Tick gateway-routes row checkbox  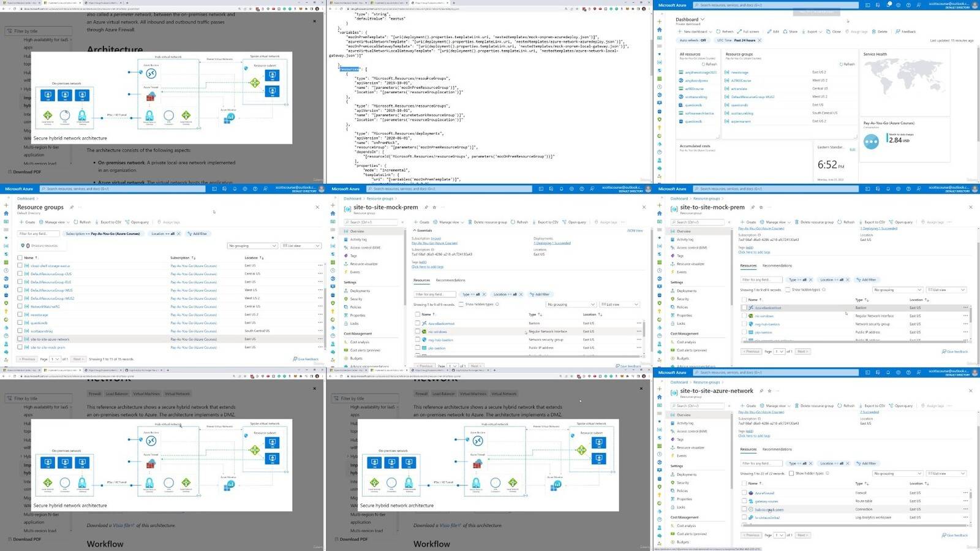744,501
